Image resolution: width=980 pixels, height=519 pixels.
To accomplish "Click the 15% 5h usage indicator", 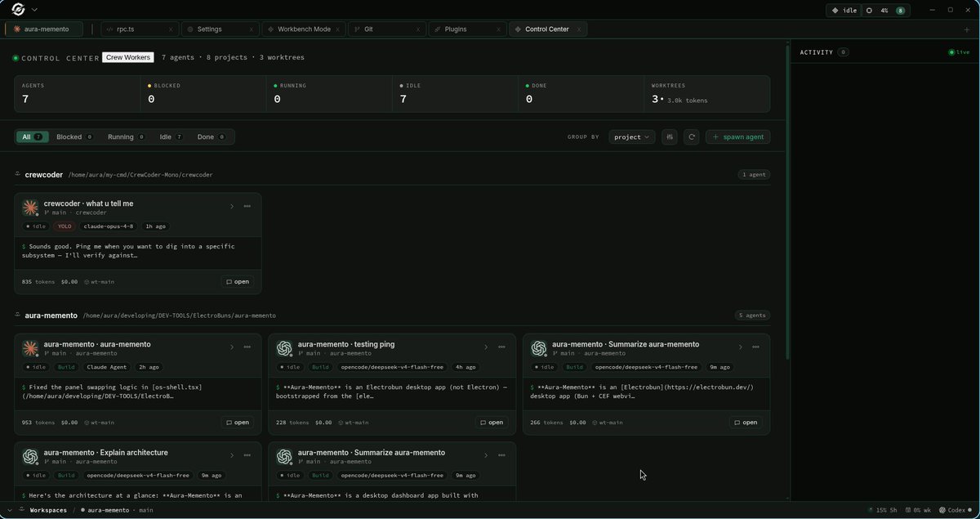I will coord(882,510).
